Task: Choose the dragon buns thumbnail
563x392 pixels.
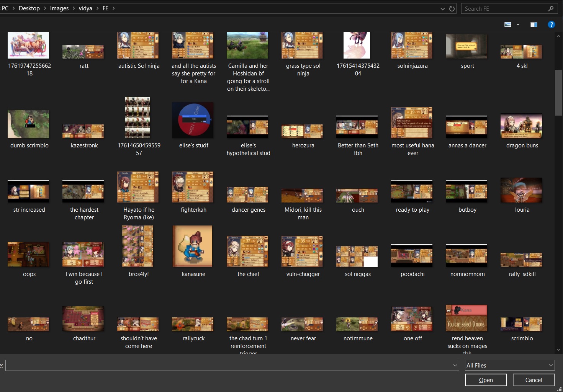Action: click(x=521, y=126)
